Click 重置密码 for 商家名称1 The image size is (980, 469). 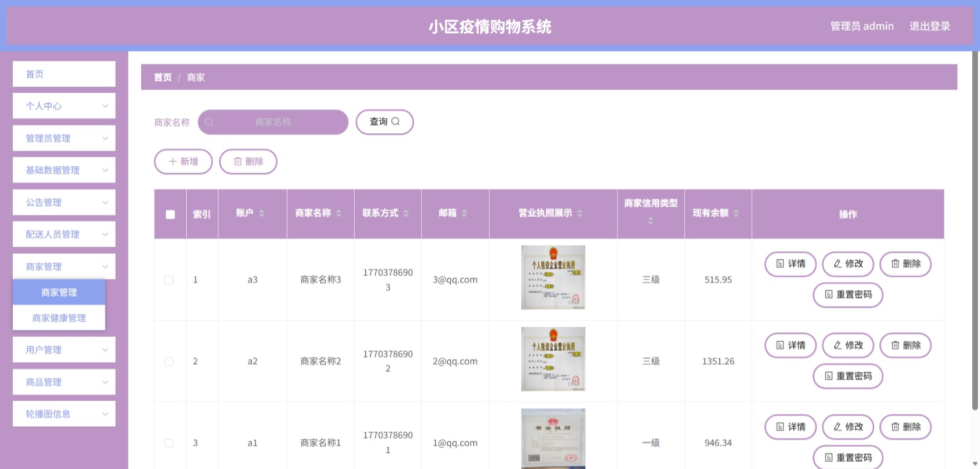(x=848, y=457)
